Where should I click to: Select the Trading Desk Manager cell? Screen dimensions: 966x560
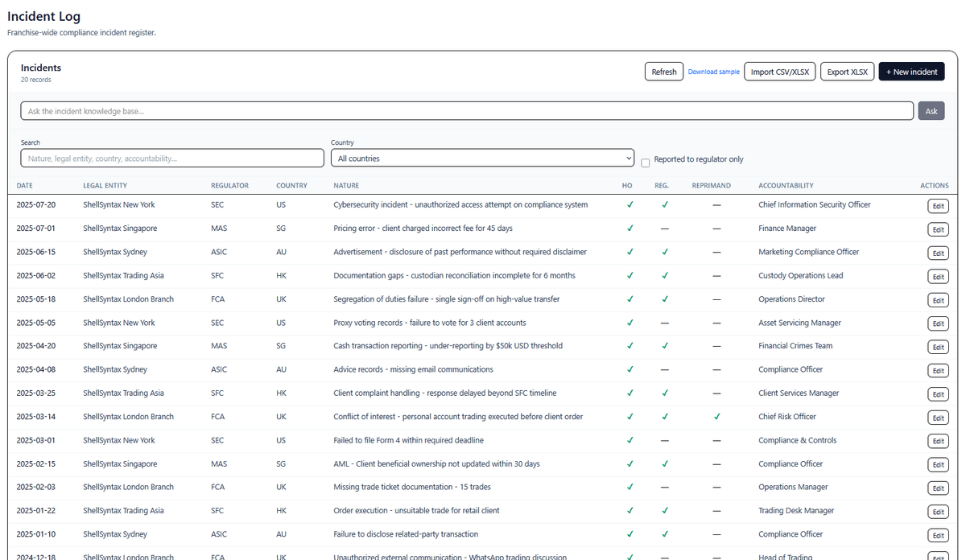(796, 510)
